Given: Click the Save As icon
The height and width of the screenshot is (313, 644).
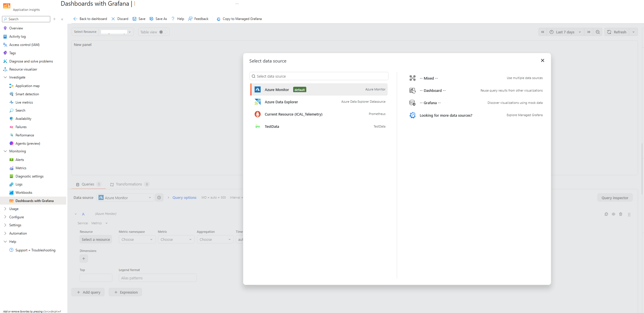Looking at the screenshot, I should [152, 19].
